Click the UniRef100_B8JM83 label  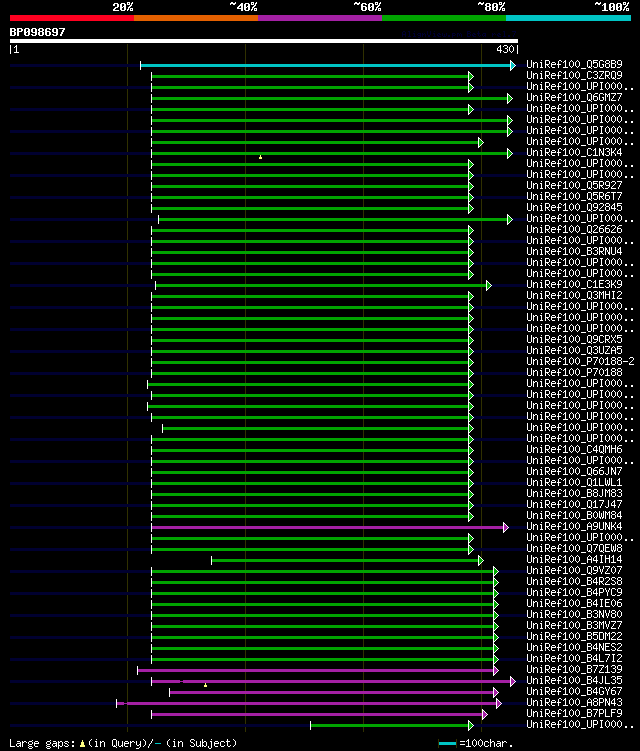pos(574,493)
